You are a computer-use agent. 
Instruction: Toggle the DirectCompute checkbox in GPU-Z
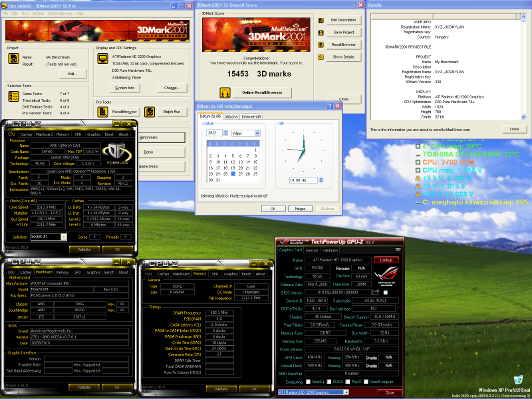[366, 382]
